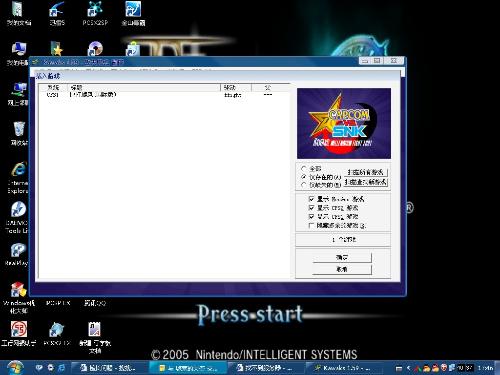Click the scan displayed games button

click(x=366, y=182)
